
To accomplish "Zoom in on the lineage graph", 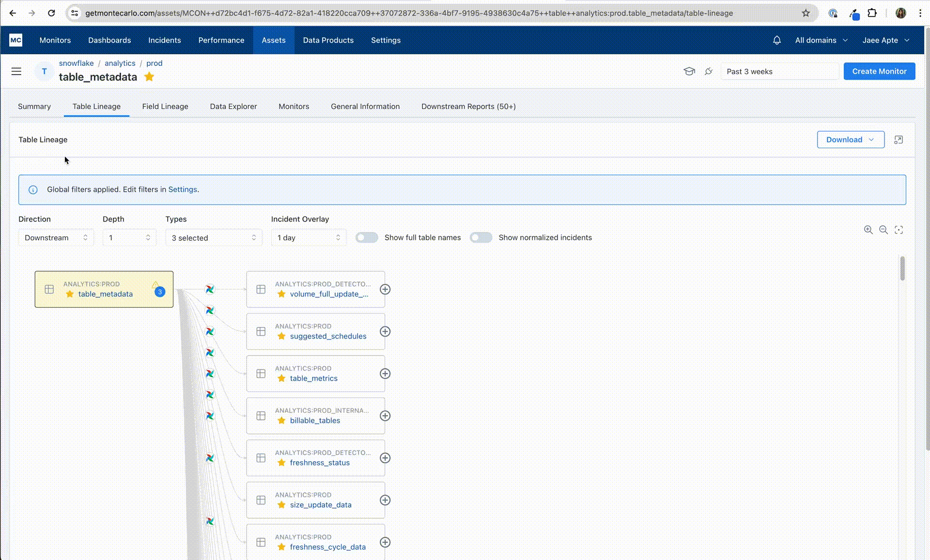I will [x=868, y=230].
